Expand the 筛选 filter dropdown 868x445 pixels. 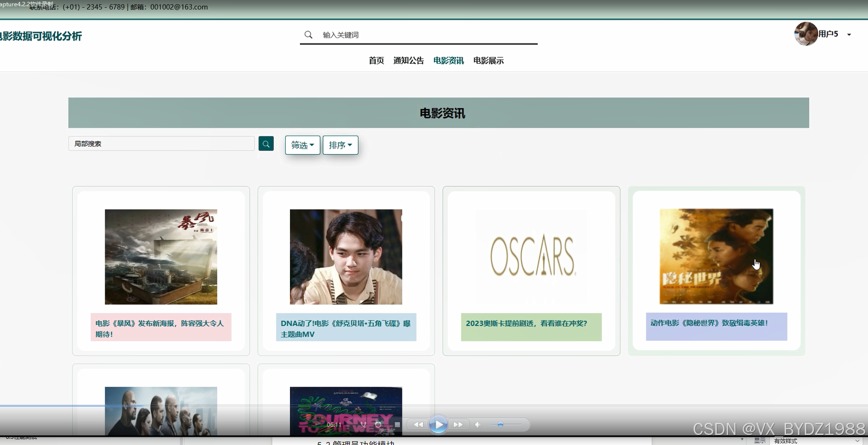coord(302,145)
